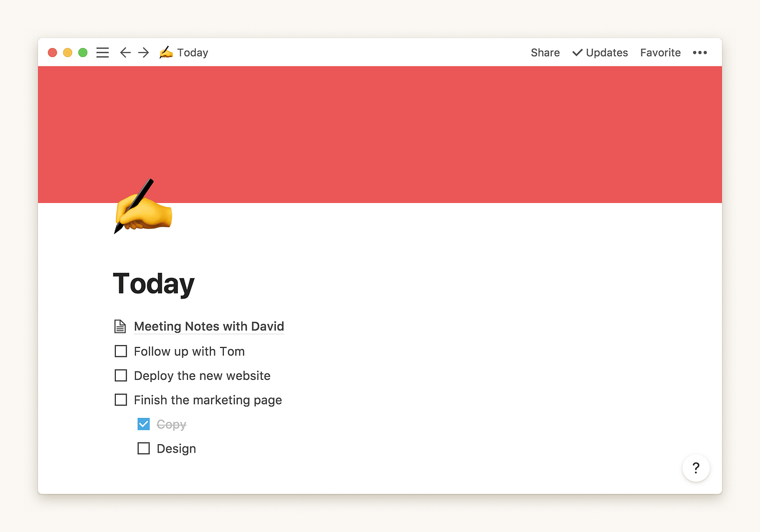Click the small writing hand breadcrumb icon
Image resolution: width=760 pixels, height=532 pixels.
pyautogui.click(x=166, y=53)
